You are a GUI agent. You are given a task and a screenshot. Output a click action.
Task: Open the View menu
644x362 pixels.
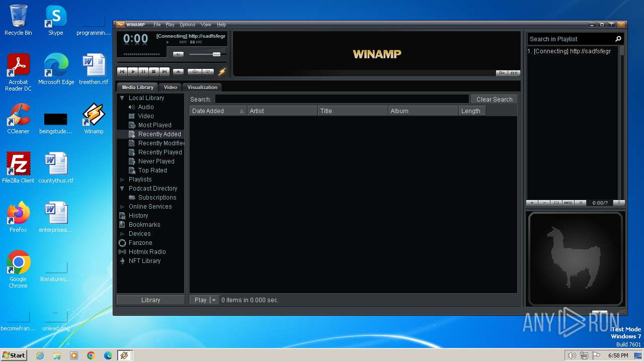point(206,25)
